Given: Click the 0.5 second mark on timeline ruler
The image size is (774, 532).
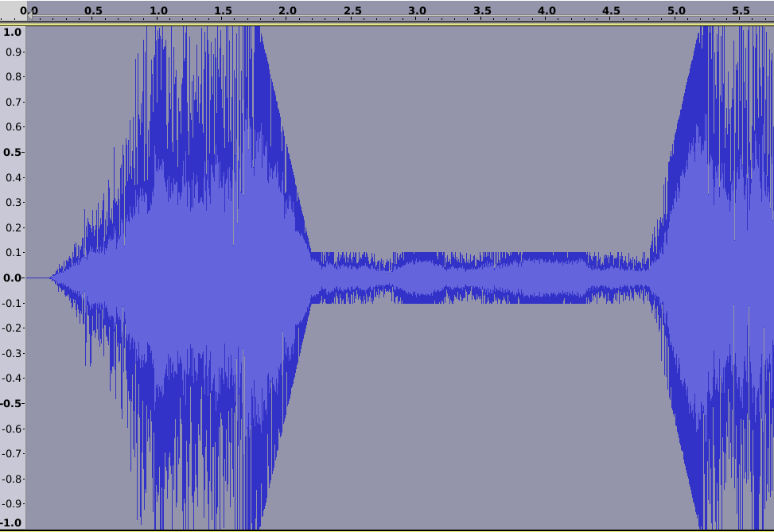Looking at the screenshot, I should [93, 11].
